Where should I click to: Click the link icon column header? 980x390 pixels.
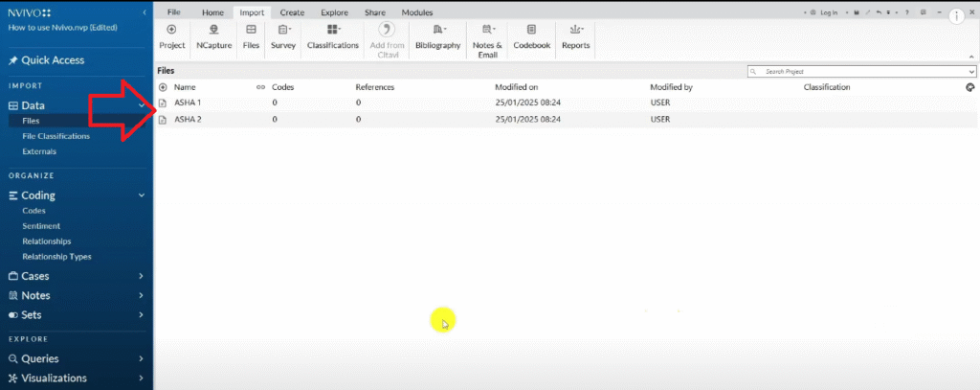point(260,87)
